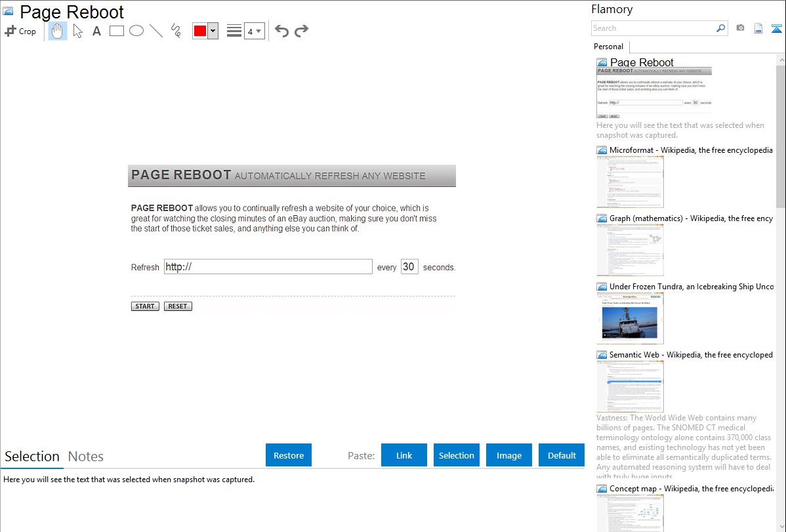Switch to the Personal tab
The image size is (786, 532).
(x=609, y=47)
